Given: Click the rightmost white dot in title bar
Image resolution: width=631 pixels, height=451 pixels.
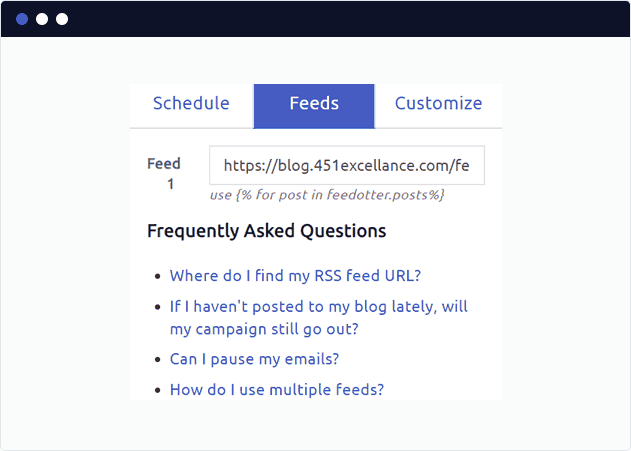Looking at the screenshot, I should point(62,19).
